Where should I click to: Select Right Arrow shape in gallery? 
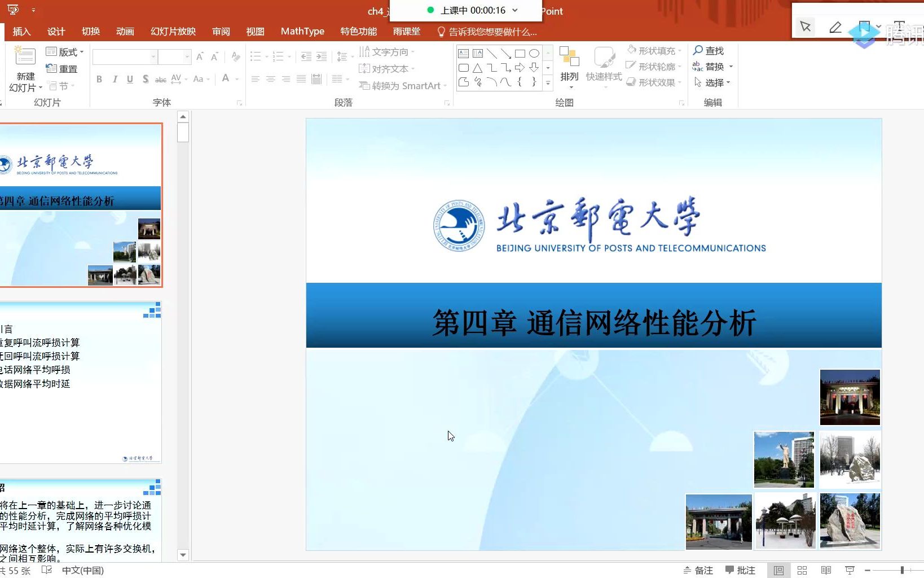[x=520, y=68]
